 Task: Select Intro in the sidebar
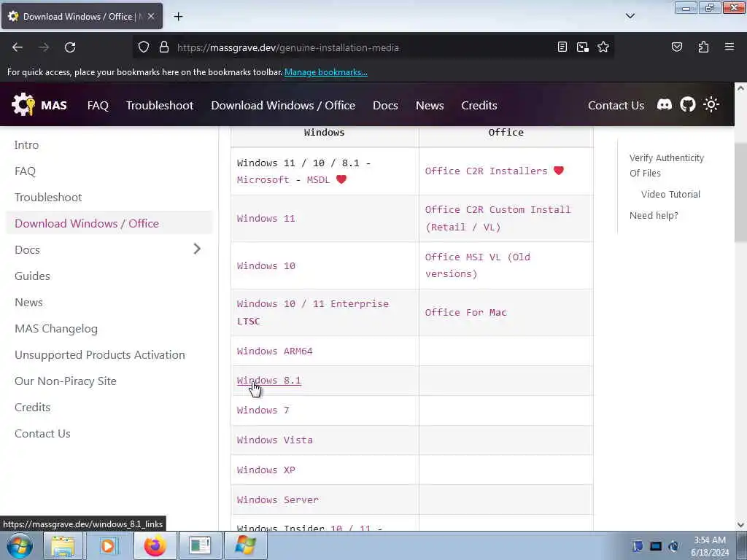click(x=26, y=145)
